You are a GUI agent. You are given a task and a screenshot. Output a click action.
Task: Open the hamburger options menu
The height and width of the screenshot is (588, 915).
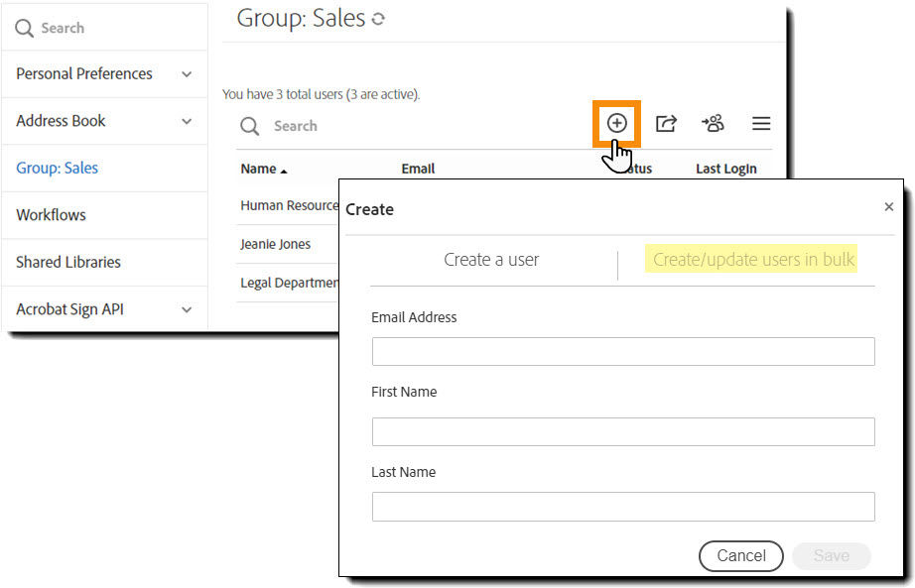[x=760, y=123]
